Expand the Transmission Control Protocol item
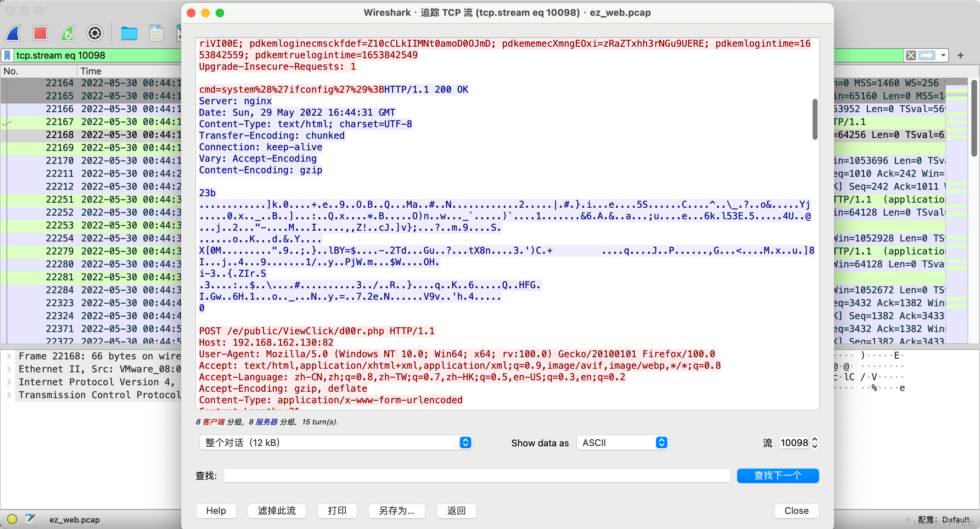The width and height of the screenshot is (980, 529). pos(9,395)
